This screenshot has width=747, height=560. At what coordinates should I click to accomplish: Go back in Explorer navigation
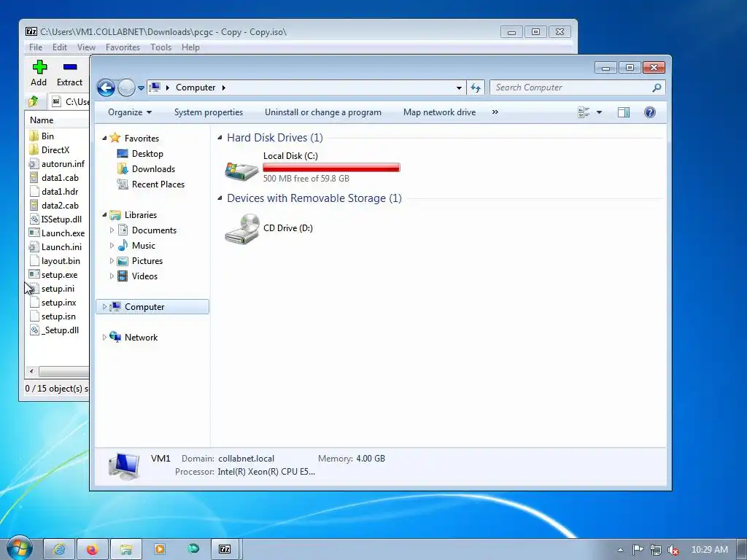pos(106,87)
